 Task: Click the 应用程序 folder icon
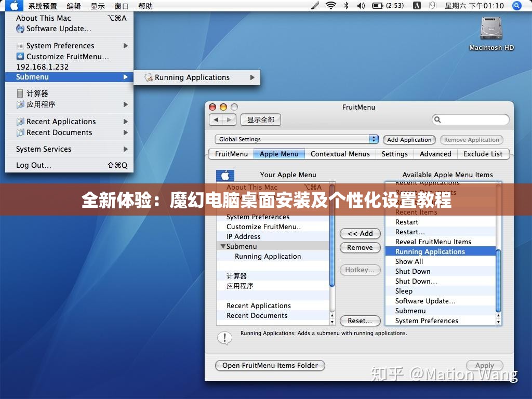(20, 104)
